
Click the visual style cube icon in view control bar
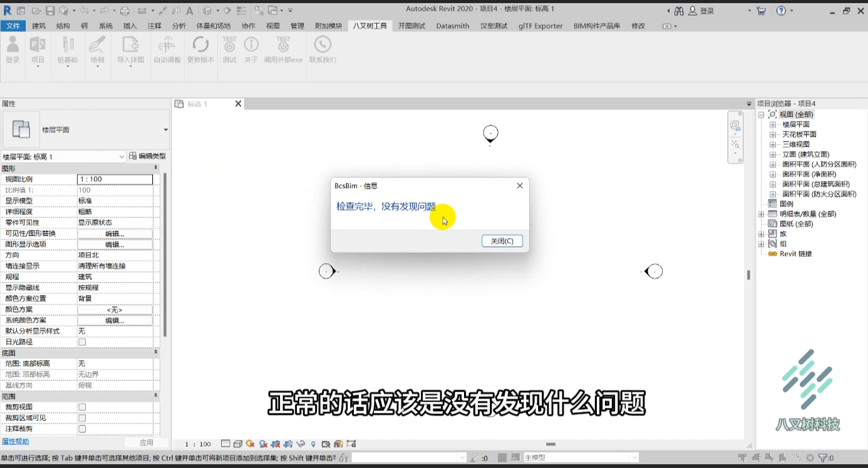point(238,444)
